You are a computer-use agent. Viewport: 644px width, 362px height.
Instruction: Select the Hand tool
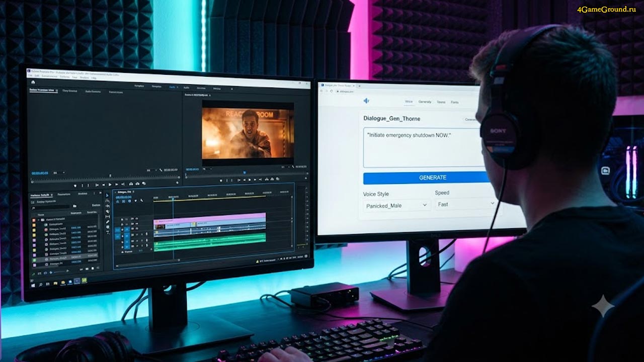107,227
